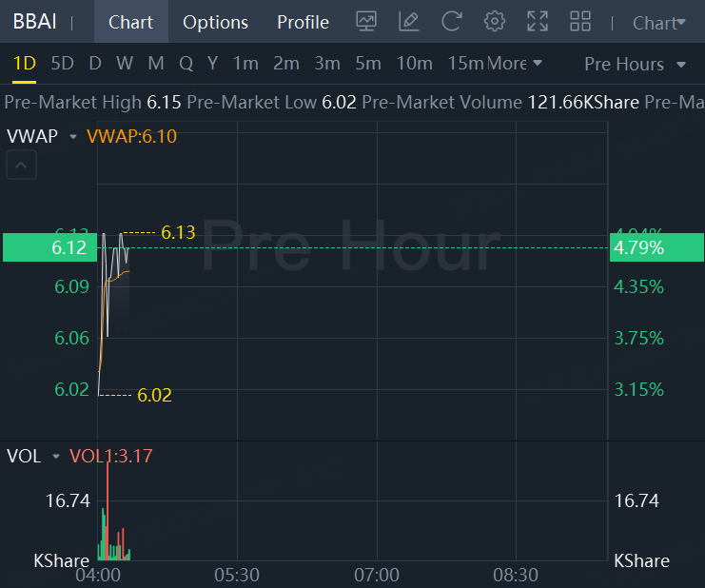Refresh the chart data
This screenshot has width=705, height=588.
pyautogui.click(x=452, y=21)
